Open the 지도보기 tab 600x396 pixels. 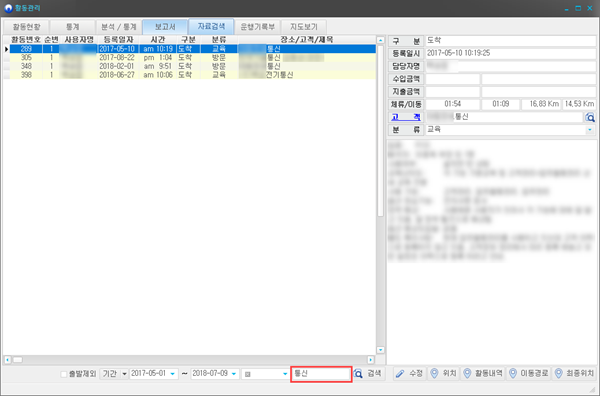pos(303,27)
